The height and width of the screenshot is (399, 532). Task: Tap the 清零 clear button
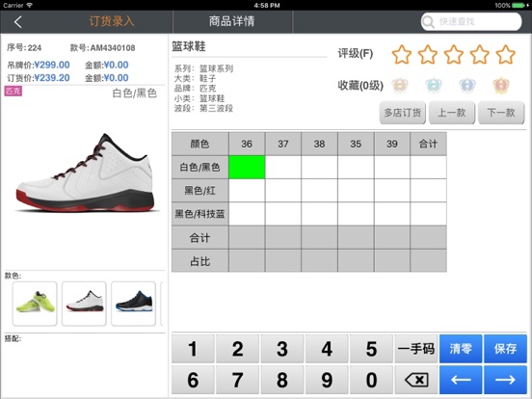click(461, 349)
